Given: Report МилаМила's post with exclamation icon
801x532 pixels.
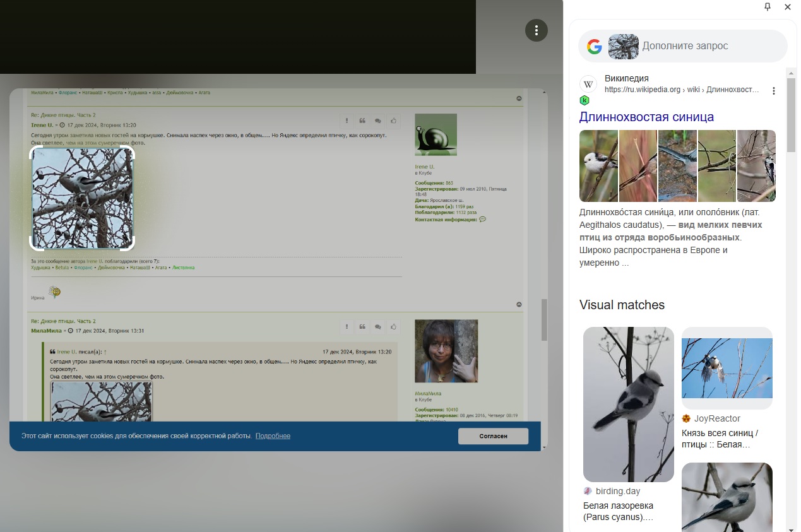Looking at the screenshot, I should pyautogui.click(x=347, y=326).
